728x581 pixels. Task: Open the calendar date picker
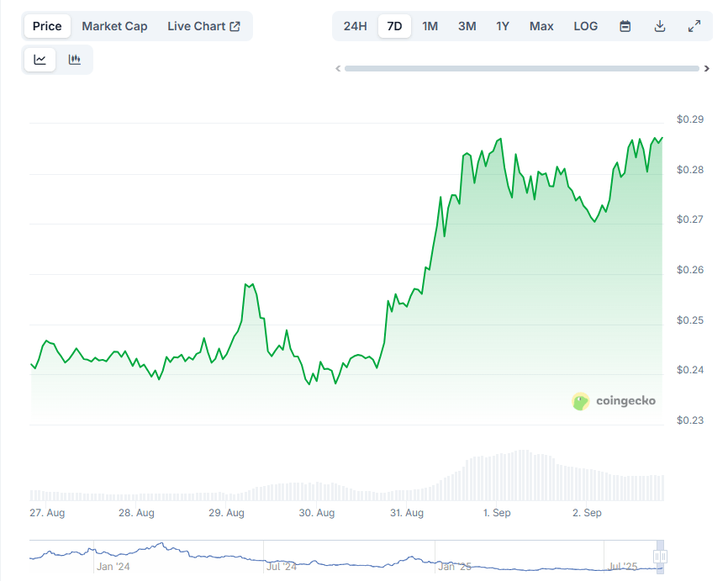click(625, 26)
